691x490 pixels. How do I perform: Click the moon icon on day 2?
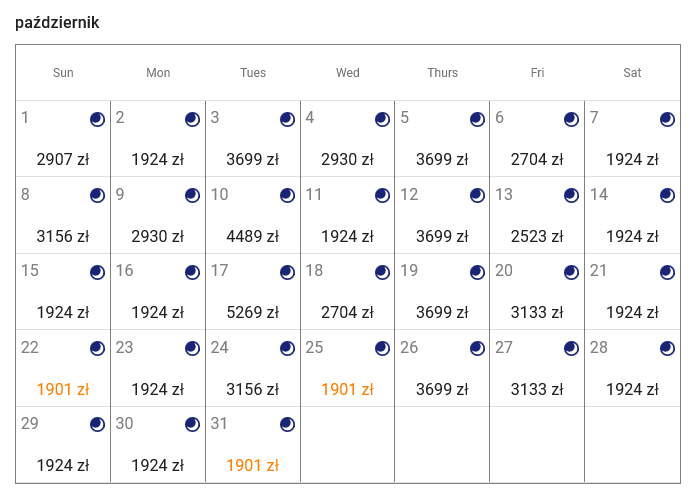point(192,119)
